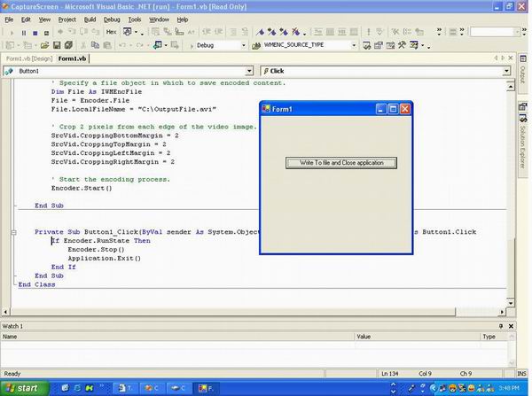The height and width of the screenshot is (396, 532).
Task: Click the Break All pause debug icon
Action: [23, 33]
